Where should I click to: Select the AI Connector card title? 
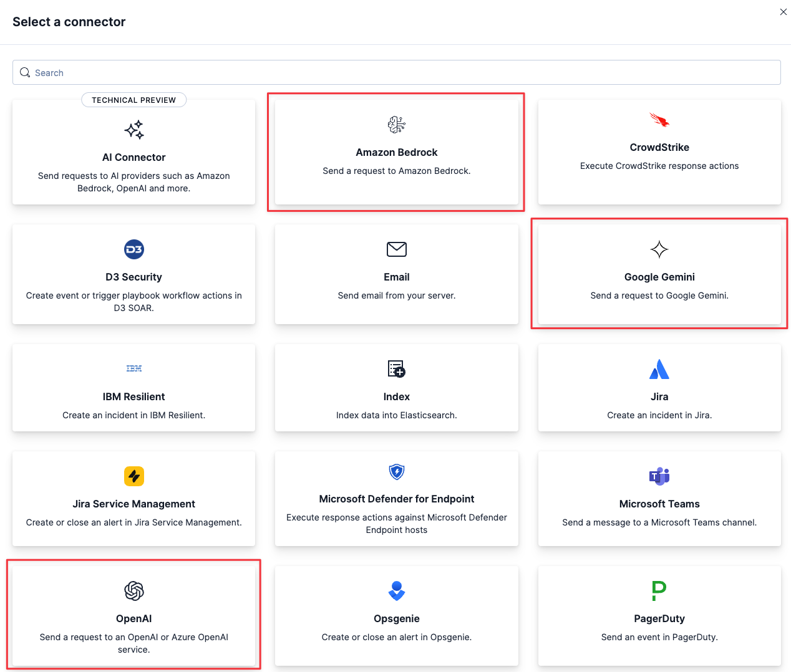coord(134,157)
